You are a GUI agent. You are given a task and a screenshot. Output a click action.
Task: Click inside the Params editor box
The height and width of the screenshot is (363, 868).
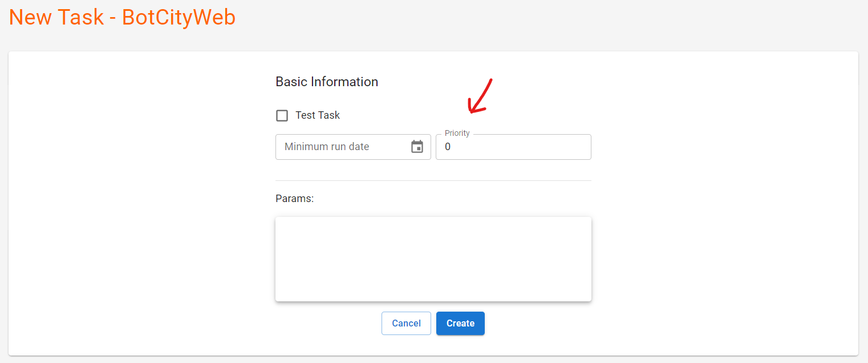point(433,259)
